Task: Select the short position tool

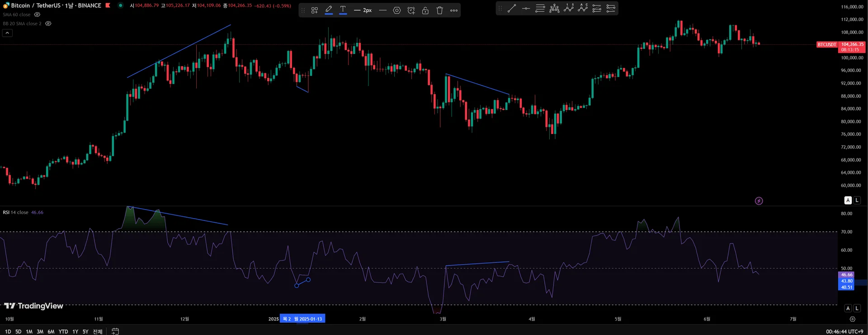Action: point(611,8)
